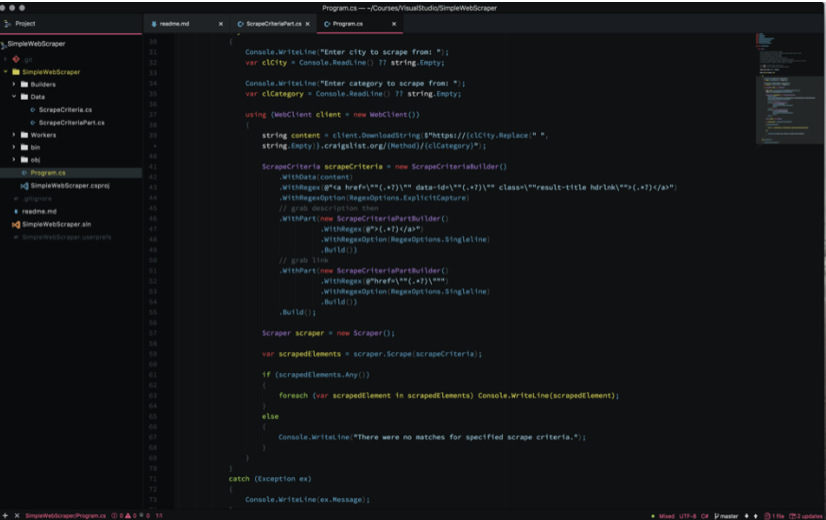This screenshot has height=520, width=826.
Task: Collapse the Data folder chevron
Action: pos(14,97)
